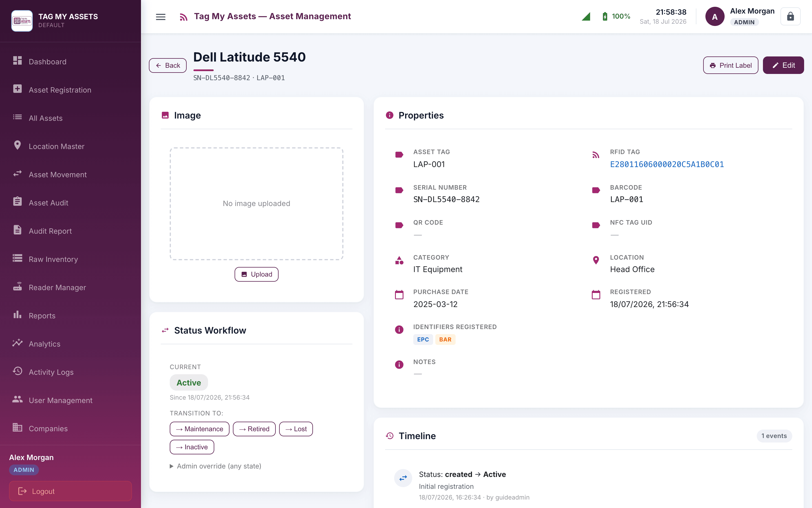Click the RFID signal icon in header
812x508 pixels.
[183, 17]
